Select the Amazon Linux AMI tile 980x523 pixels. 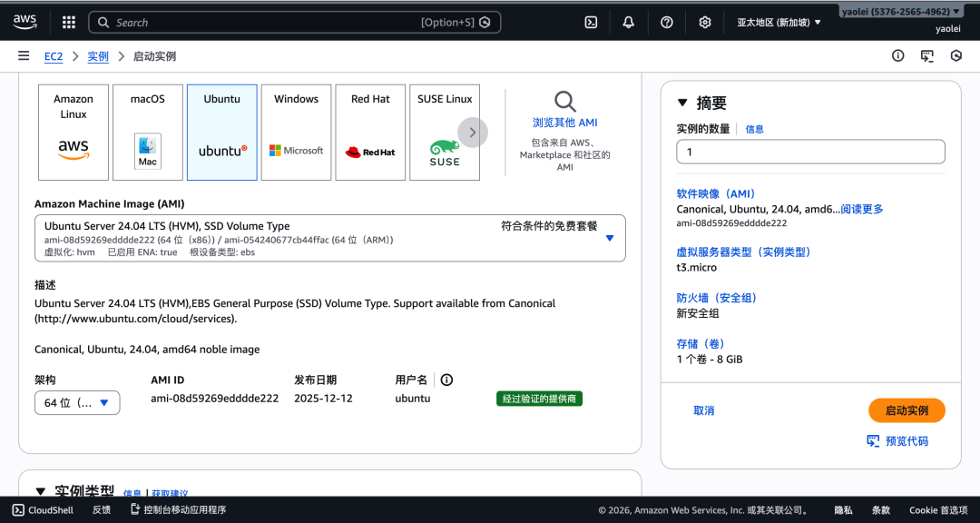(x=73, y=132)
